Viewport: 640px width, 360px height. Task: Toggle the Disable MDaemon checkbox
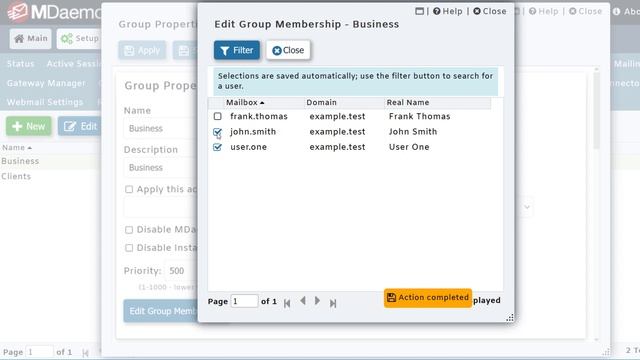click(129, 230)
